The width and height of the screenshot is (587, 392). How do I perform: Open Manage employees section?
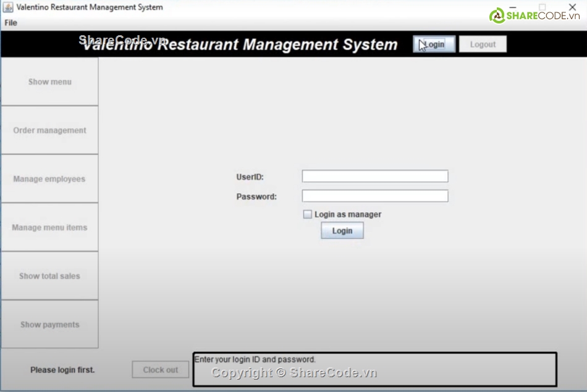(x=50, y=179)
